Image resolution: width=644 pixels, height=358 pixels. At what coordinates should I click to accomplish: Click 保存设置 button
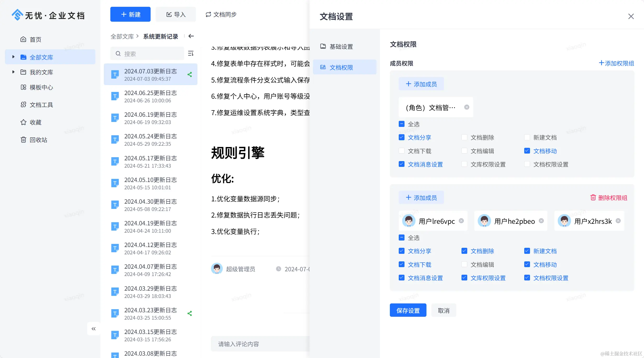408,310
